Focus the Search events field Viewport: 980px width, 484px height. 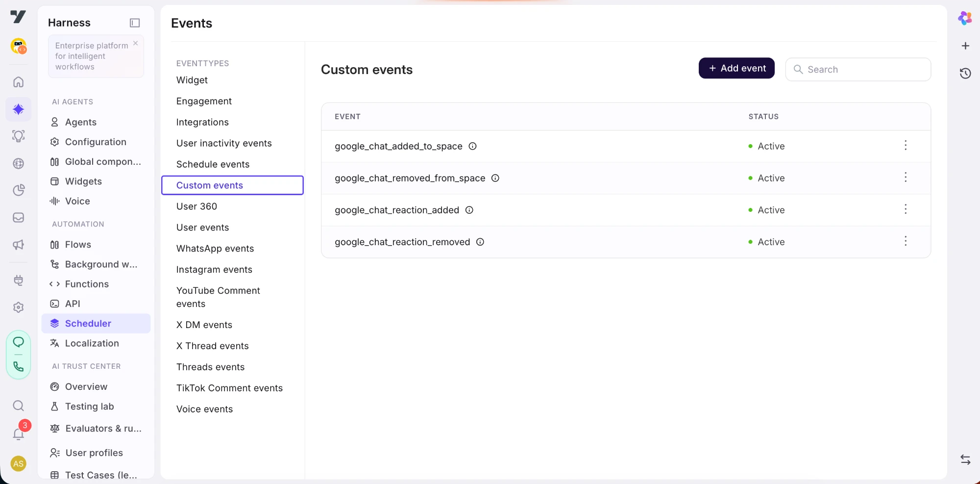tap(858, 70)
